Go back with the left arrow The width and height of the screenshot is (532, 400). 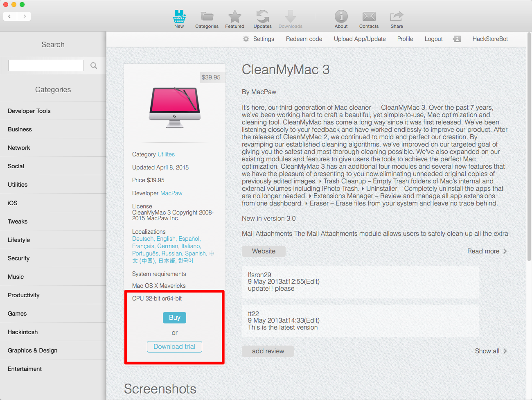coord(10,16)
